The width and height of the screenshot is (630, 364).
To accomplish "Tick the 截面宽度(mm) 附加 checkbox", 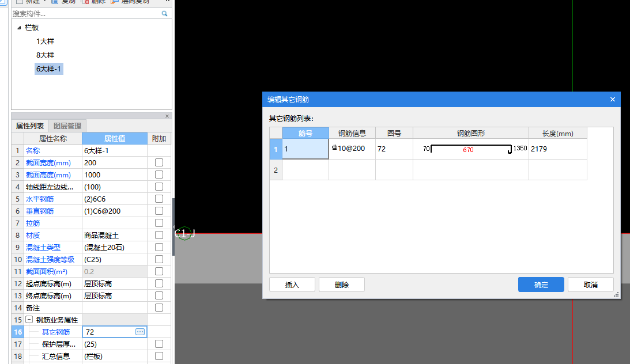I will point(159,162).
